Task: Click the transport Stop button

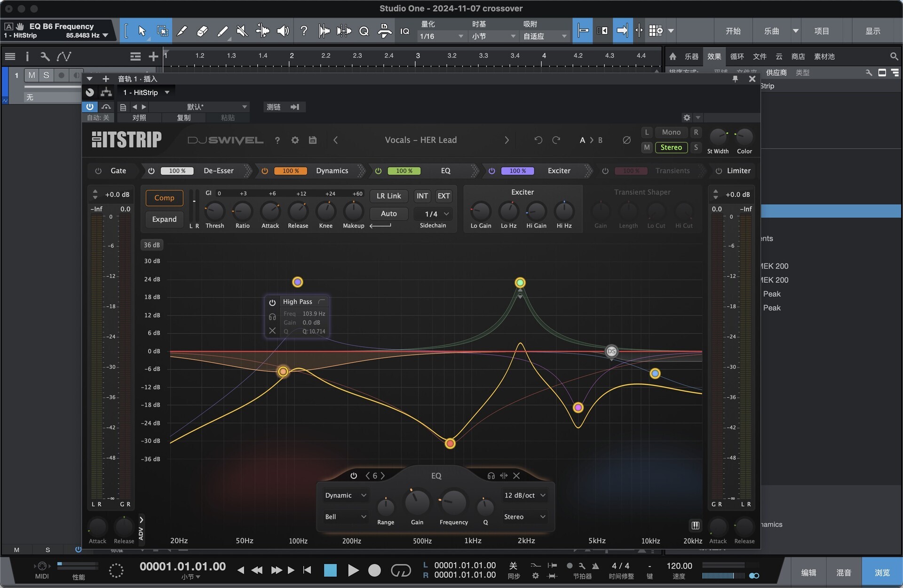Action: tap(331, 571)
